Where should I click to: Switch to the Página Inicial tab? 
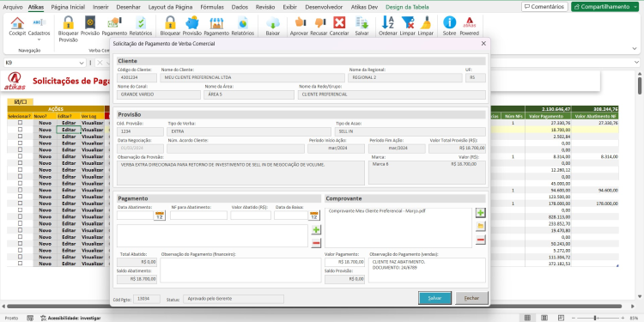coord(68,7)
